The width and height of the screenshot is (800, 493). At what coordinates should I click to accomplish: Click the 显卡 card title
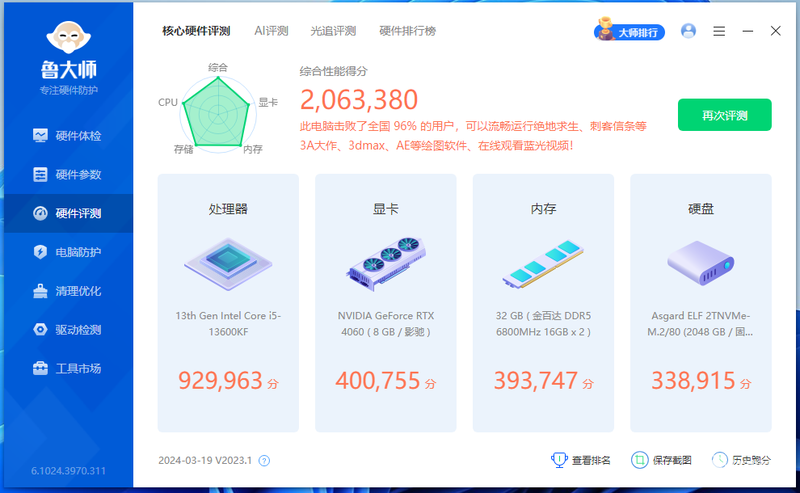pos(386,209)
